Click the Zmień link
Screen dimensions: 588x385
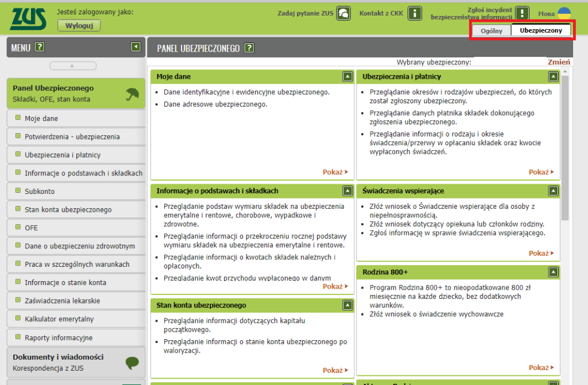(559, 63)
